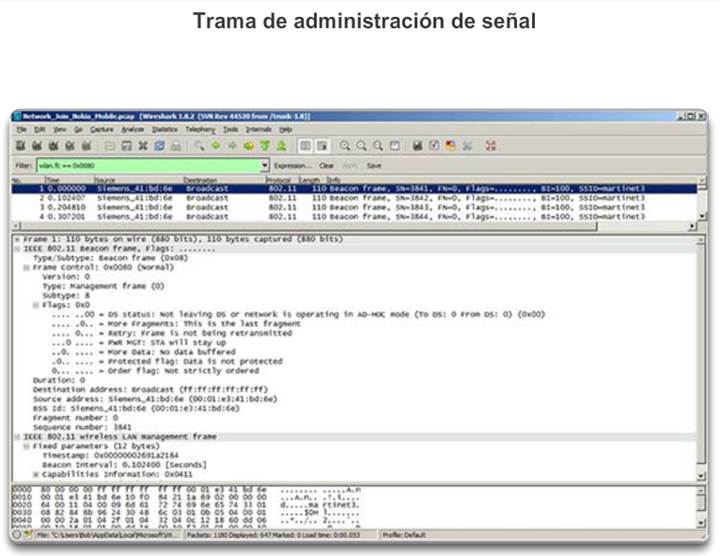Open the filter history dropdown arrow
Screen dimensions: 720x556
265,165
